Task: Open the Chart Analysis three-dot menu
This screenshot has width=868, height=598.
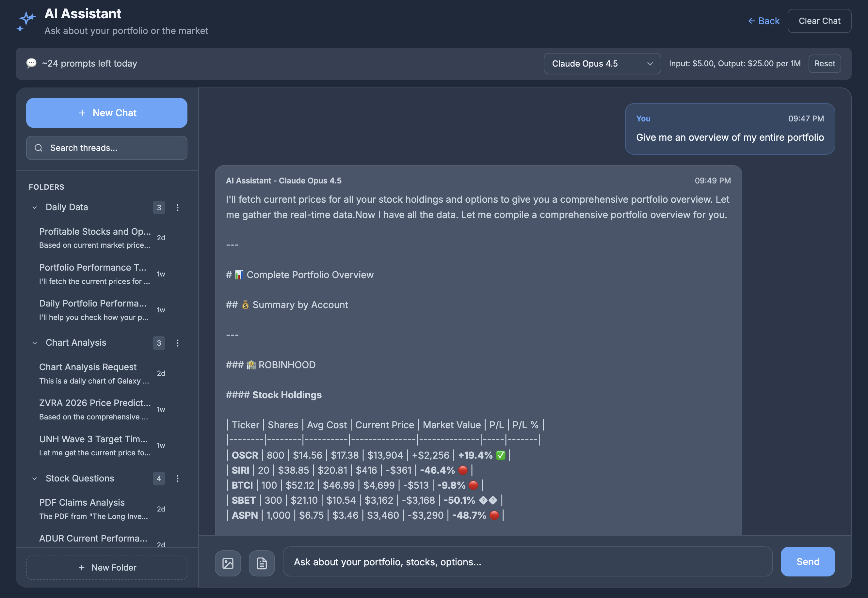Action: click(x=178, y=343)
